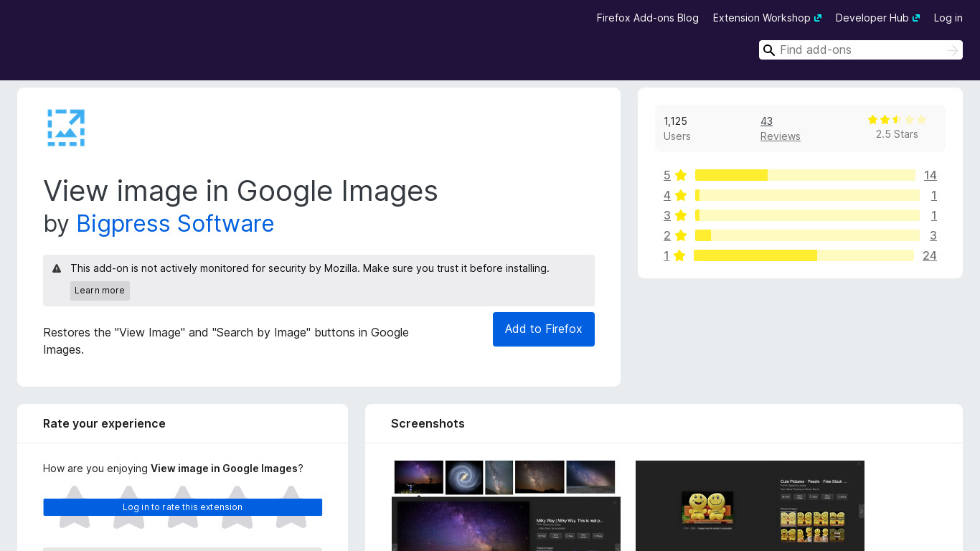Open the Reviews label link
Viewport: 980px width, 551px height.
click(781, 136)
